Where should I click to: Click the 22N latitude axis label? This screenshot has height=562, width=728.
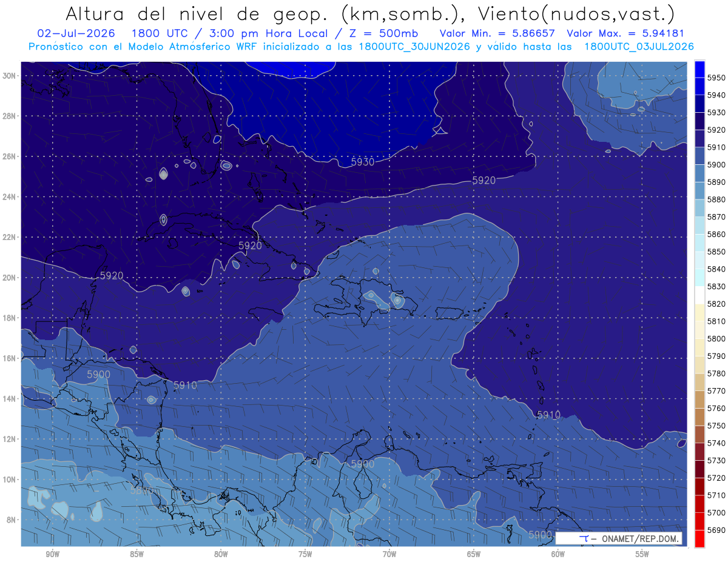9,237
